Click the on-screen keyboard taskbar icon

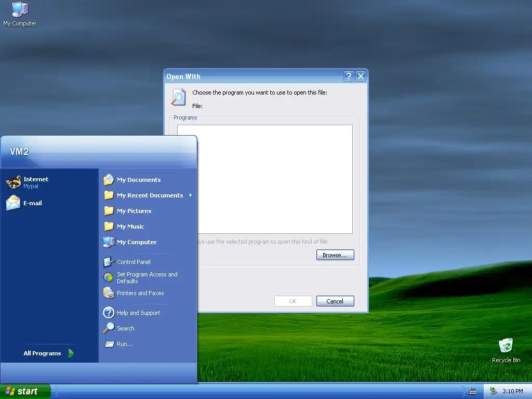[x=473, y=392]
